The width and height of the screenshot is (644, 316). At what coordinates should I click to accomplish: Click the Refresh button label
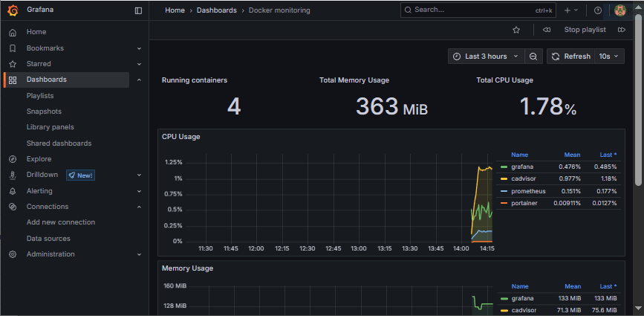point(577,57)
